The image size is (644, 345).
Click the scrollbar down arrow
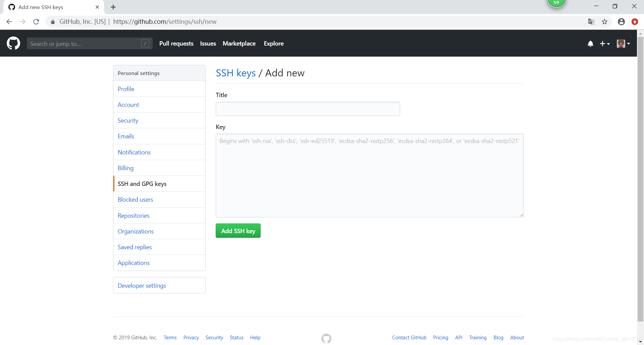pyautogui.click(x=640, y=342)
